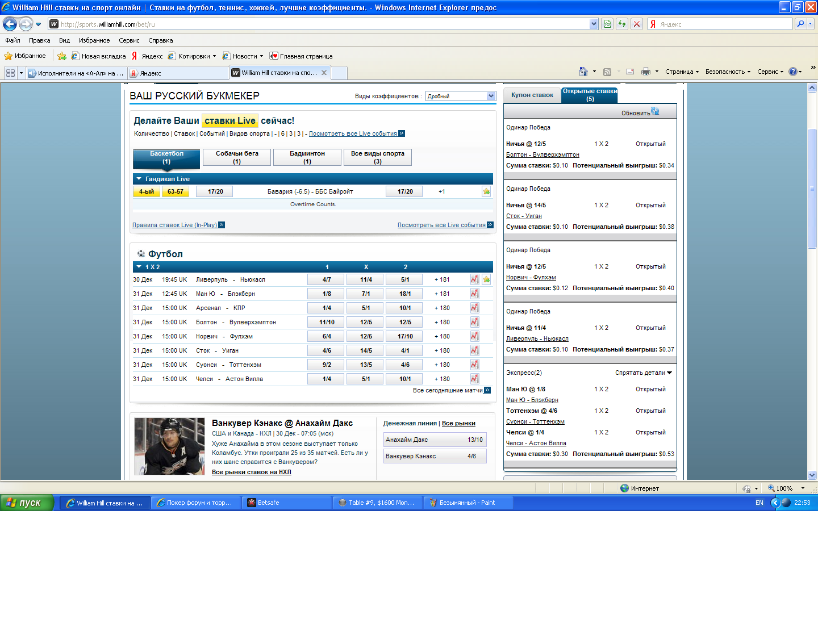
Task: Select the Собачьи бега live tab
Action: (237, 157)
